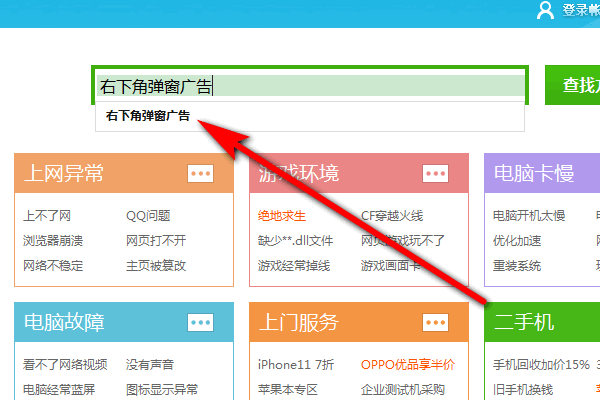Image resolution: width=600 pixels, height=400 pixels.
Task: Open the 上门服务 category header
Action: [359, 322]
